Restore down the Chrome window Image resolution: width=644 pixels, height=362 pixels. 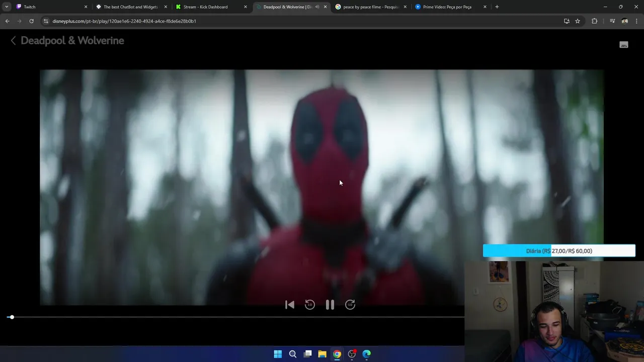pos(621,7)
